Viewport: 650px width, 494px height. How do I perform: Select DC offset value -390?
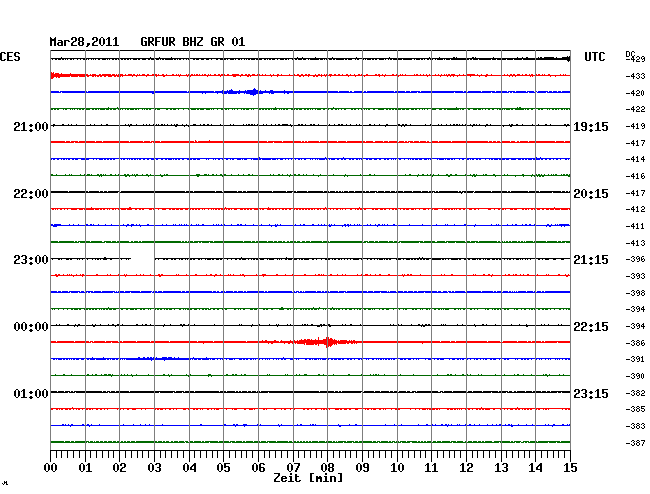pos(635,376)
